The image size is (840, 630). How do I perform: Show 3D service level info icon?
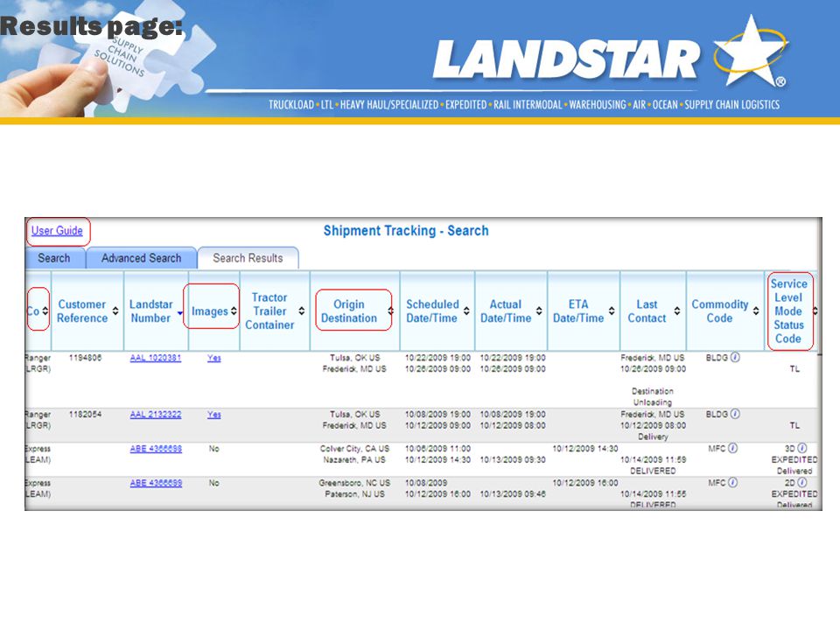(802, 448)
